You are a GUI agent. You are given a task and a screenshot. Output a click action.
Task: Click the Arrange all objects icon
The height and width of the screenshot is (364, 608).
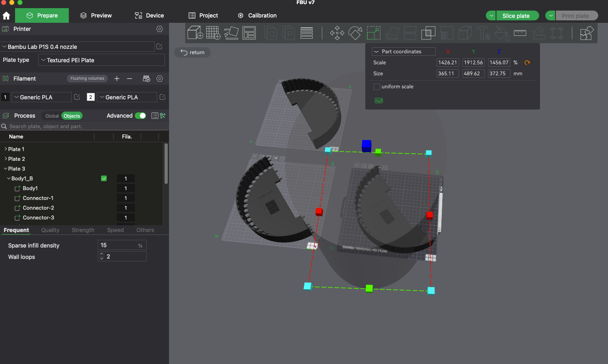point(249,33)
